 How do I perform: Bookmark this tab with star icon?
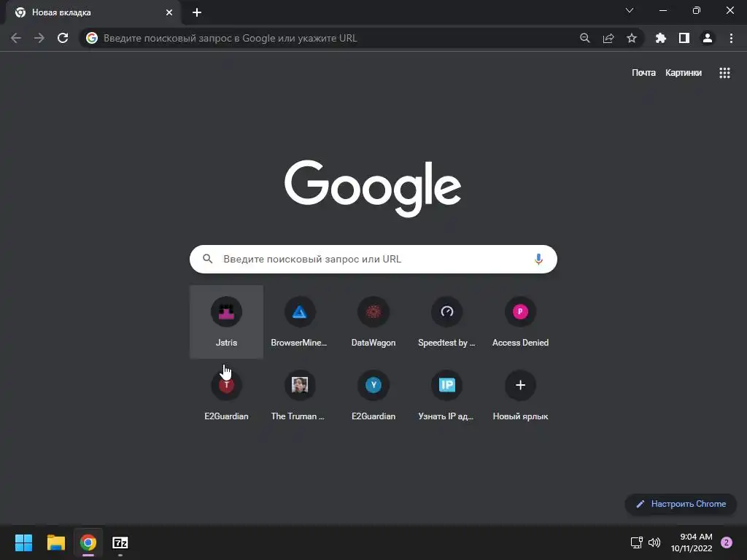pos(632,38)
